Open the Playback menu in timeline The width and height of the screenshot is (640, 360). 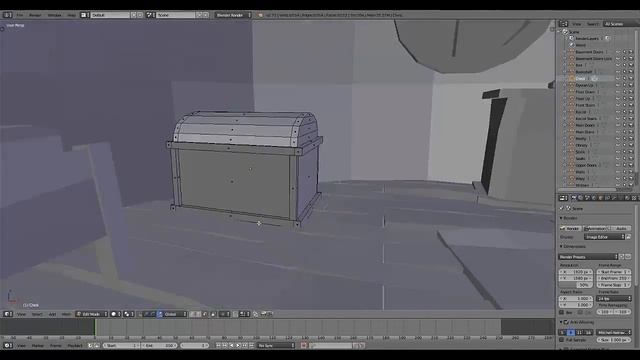coord(75,346)
